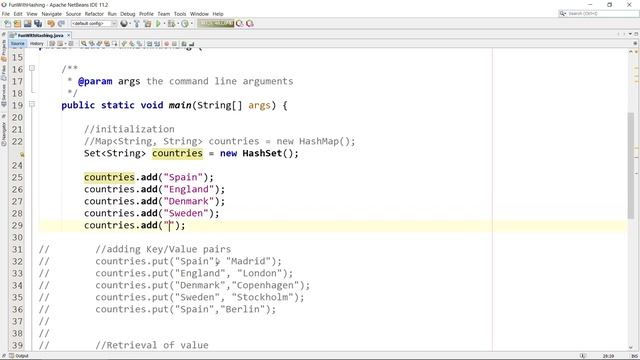Viewport: 640px width, 360px height.
Task: Open the editor documents list dropdown arrow
Action: pos(630,34)
